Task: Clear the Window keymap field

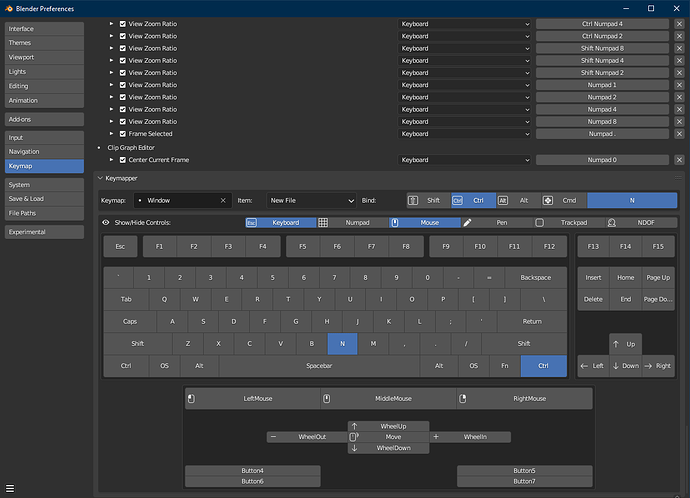Action: click(x=223, y=201)
